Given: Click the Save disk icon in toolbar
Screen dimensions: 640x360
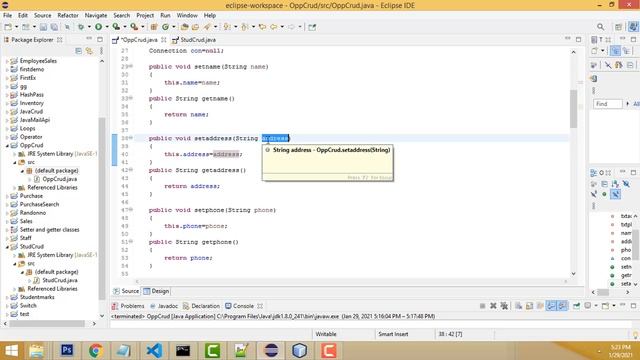Looking at the screenshot, I should click(43, 27).
